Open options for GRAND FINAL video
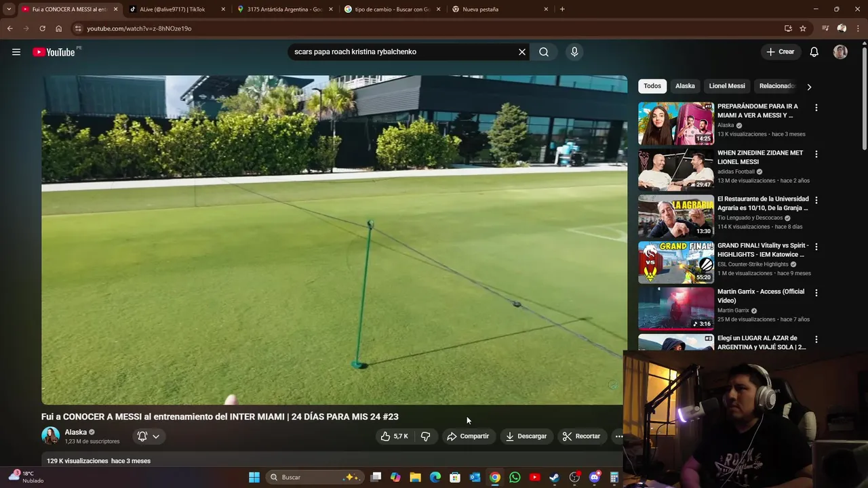This screenshot has width=868, height=488. pos(816,247)
